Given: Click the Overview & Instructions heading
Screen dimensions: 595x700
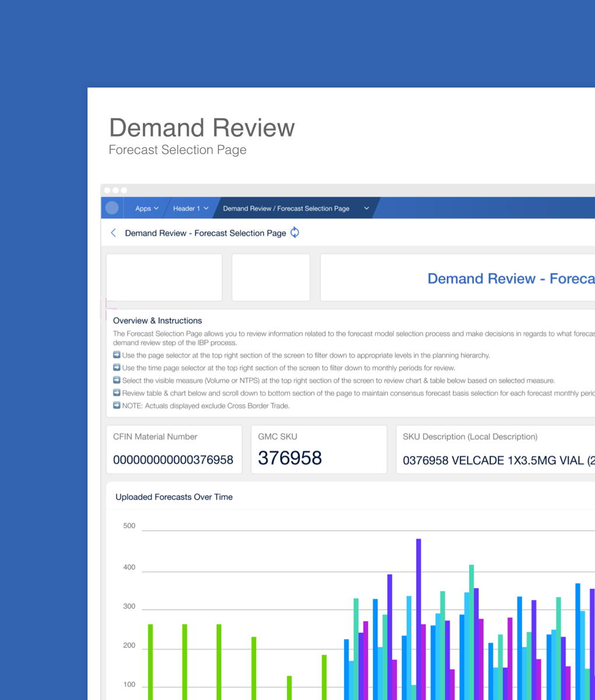Looking at the screenshot, I should (157, 320).
